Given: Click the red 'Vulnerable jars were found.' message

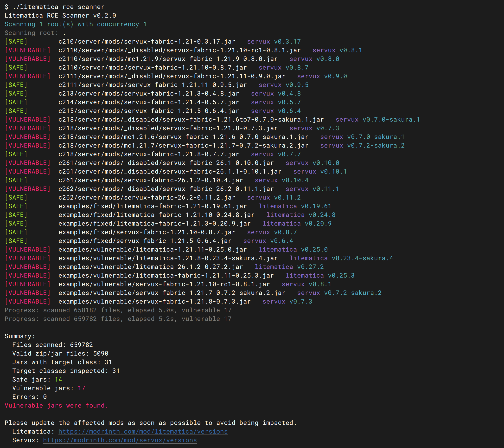Looking at the screenshot, I should coord(57,405).
